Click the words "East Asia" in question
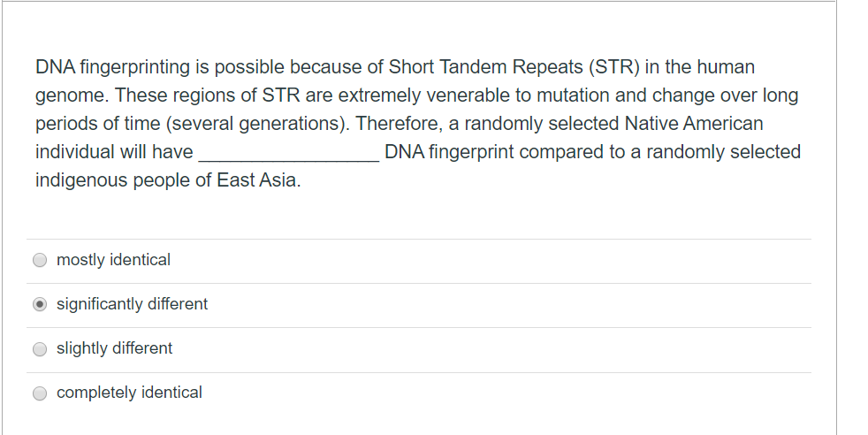Screen dimensions: 868x435 (x=255, y=180)
